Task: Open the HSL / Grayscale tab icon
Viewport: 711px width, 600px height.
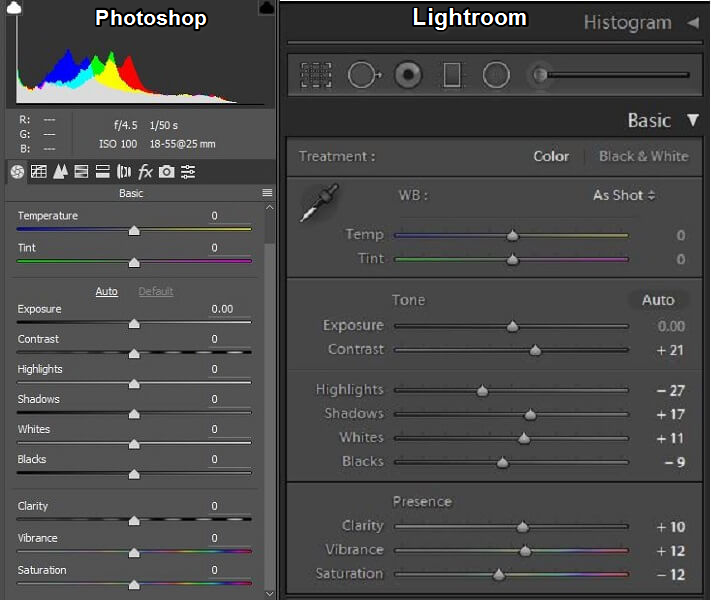Action: tap(81, 171)
